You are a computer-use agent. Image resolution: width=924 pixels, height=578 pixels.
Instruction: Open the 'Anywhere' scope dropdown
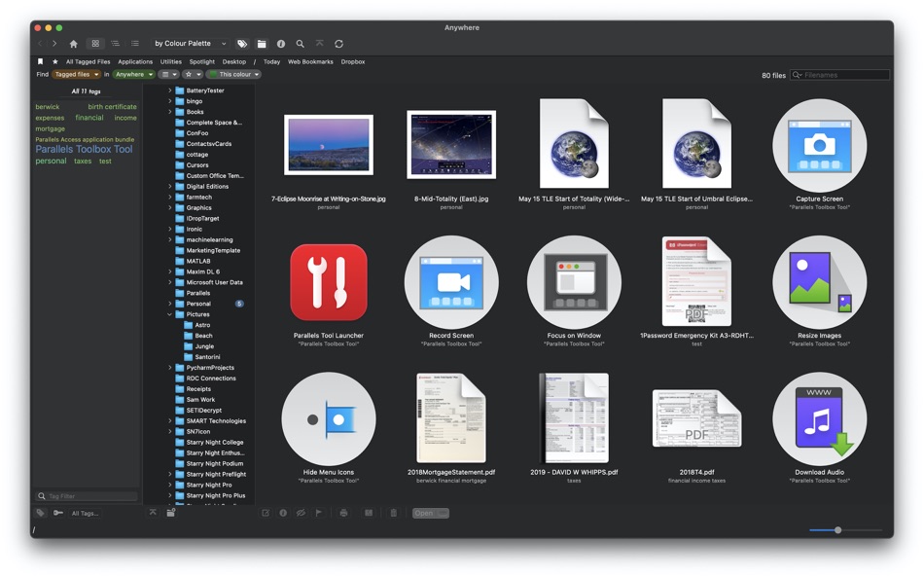tap(134, 74)
